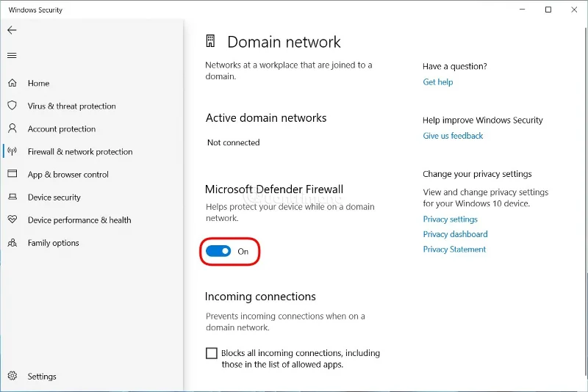Click the Microsoft Defender Firewall heading

pos(273,189)
